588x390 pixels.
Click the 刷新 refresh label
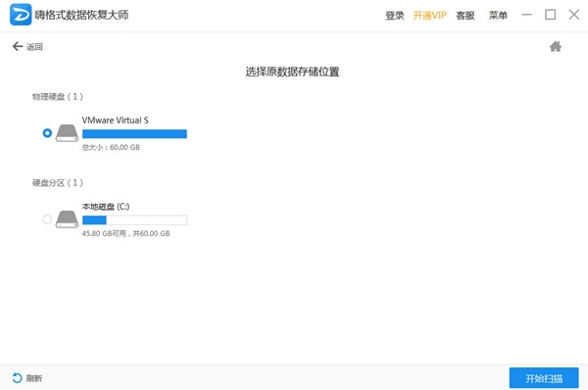[x=33, y=378]
